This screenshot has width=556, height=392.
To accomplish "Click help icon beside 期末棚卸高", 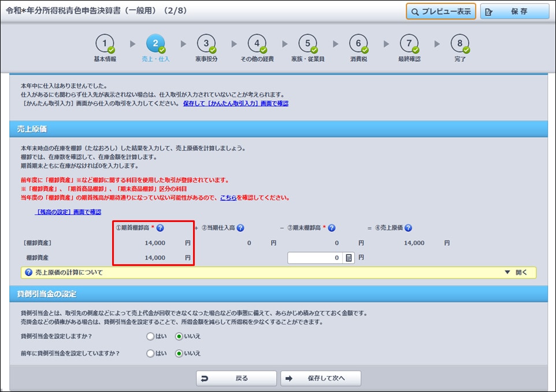I will coord(332,228).
